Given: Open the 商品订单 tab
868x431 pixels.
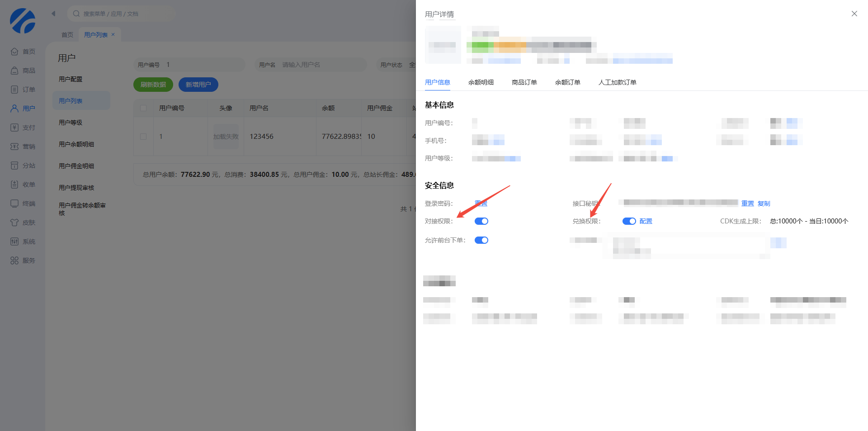Looking at the screenshot, I should (x=524, y=82).
